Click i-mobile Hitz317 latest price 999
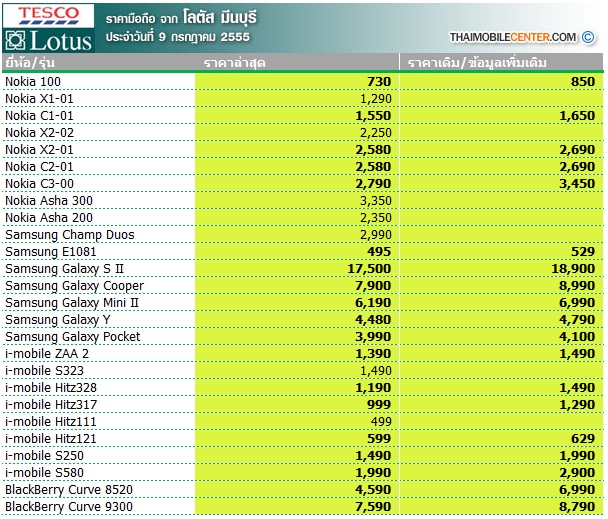 coord(379,405)
